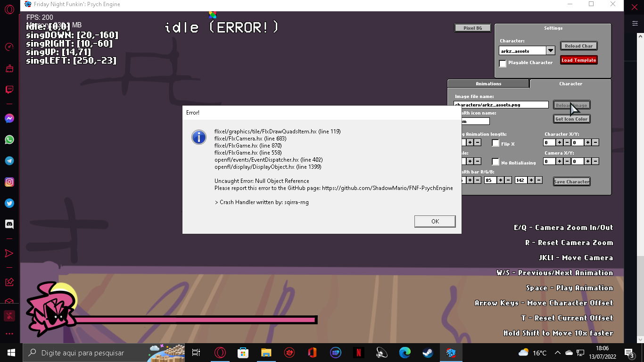Open Telegram from the sidebar
Image resolution: width=644 pixels, height=362 pixels.
coord(9,161)
